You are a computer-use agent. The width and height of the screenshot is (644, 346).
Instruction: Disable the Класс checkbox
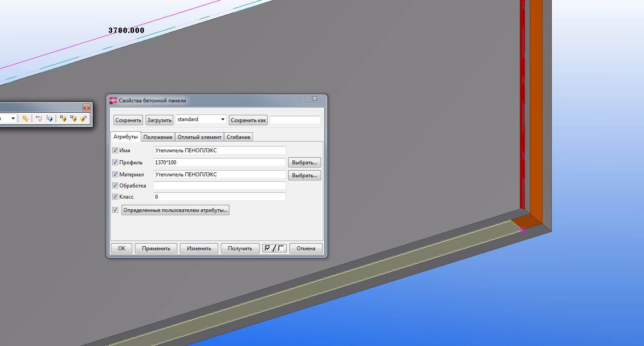(x=115, y=196)
